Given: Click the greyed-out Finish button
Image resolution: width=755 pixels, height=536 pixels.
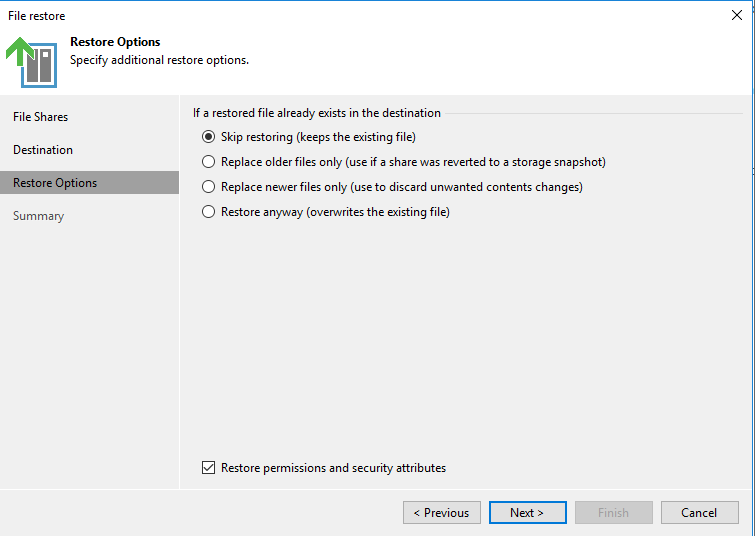Looking at the screenshot, I should point(613,513).
